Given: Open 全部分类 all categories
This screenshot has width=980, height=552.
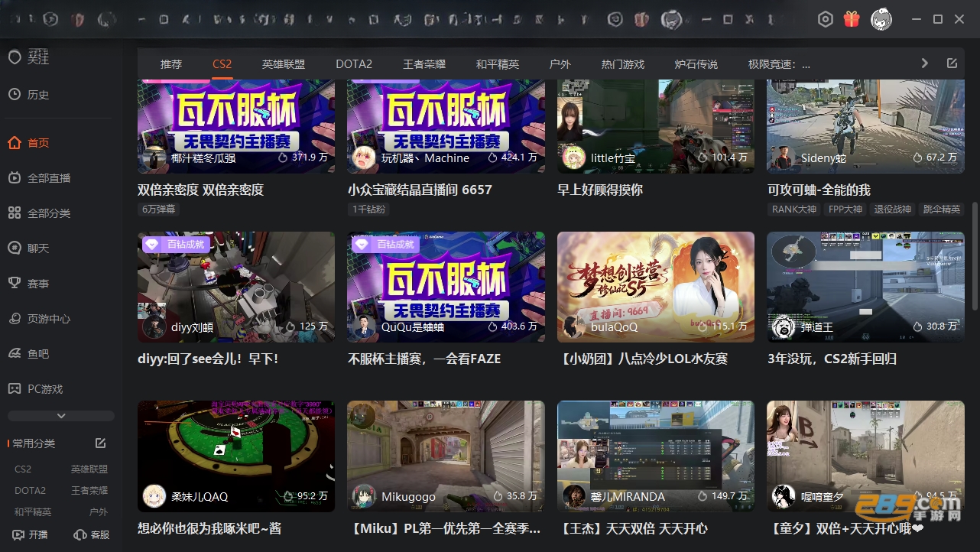Looking at the screenshot, I should [40, 213].
